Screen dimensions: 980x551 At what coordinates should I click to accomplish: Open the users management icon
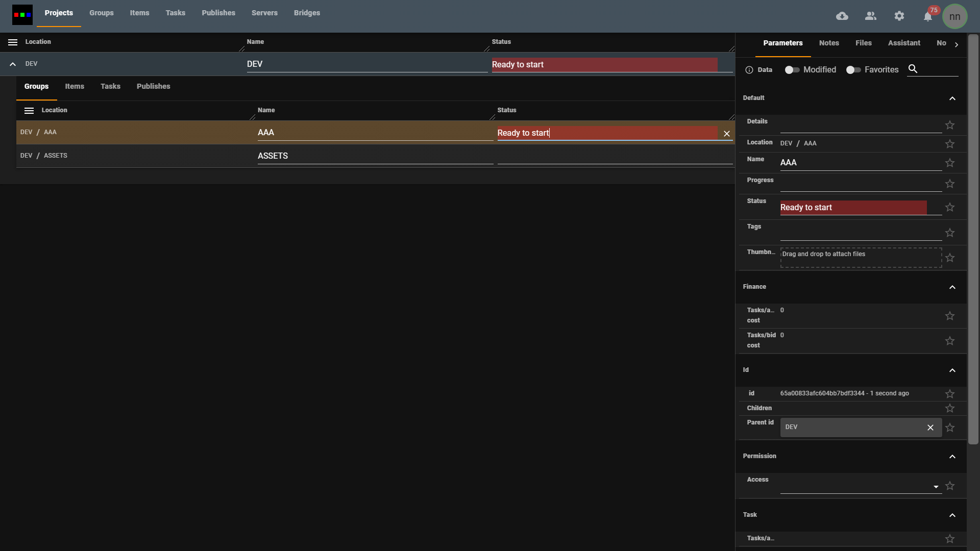871,16
